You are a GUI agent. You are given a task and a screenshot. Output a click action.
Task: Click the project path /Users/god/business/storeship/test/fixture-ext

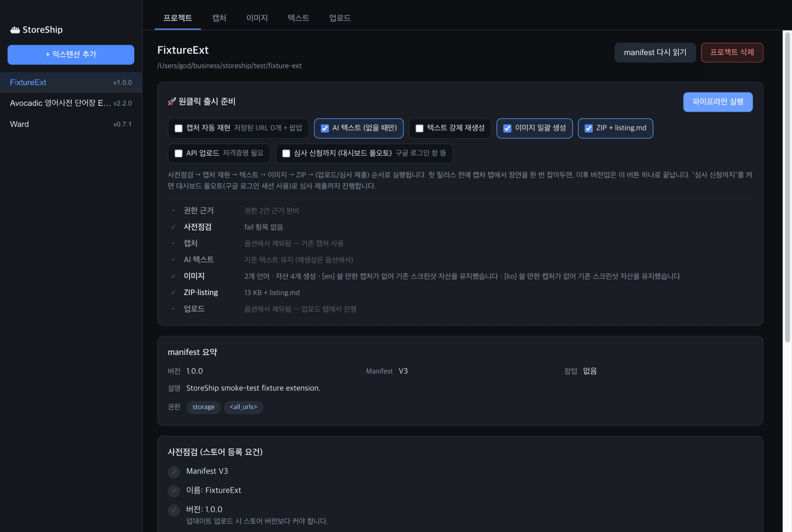[229, 66]
